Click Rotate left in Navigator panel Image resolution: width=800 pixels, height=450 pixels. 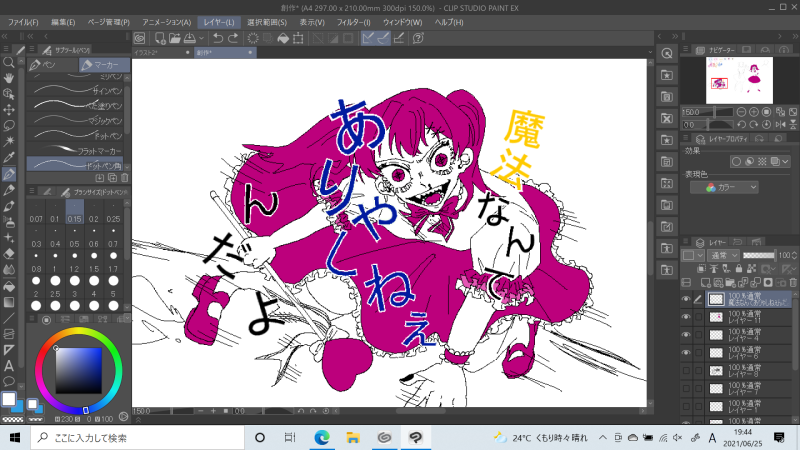pyautogui.click(x=741, y=124)
